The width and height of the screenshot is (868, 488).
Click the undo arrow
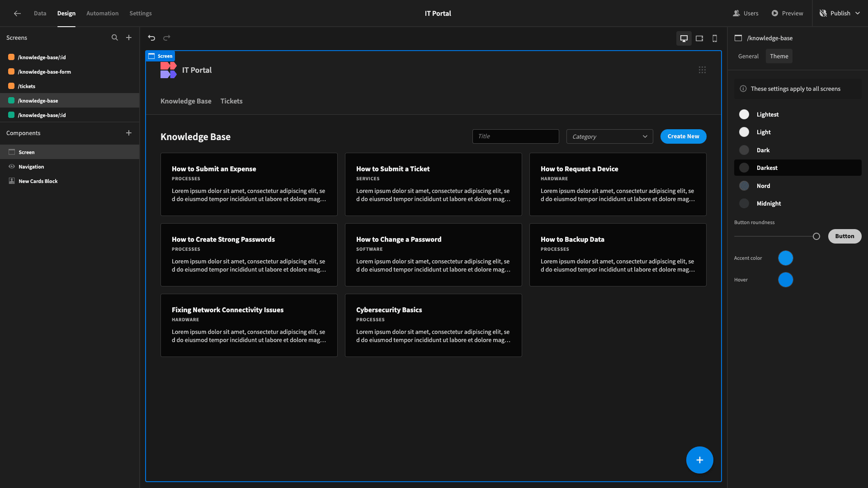[x=151, y=38]
